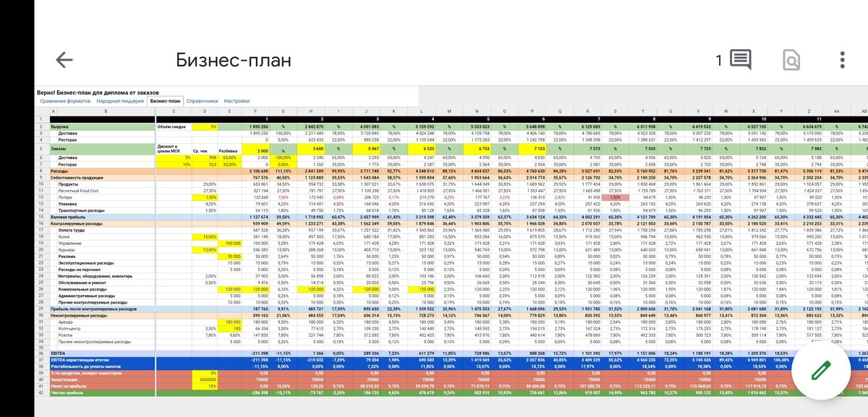
Task: Select the 1 895 250 revenue cell in row 2
Action: point(256,126)
